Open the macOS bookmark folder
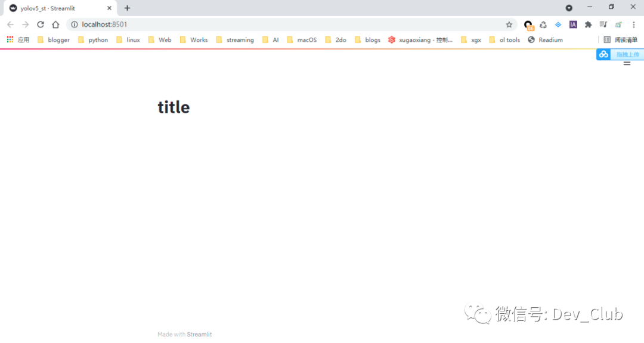This screenshot has width=644, height=343. coord(302,40)
